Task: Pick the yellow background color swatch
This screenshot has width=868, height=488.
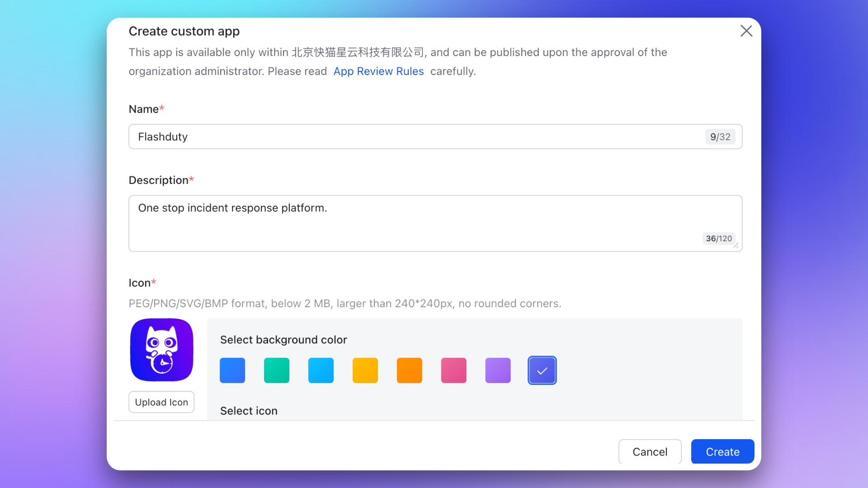Action: click(365, 371)
